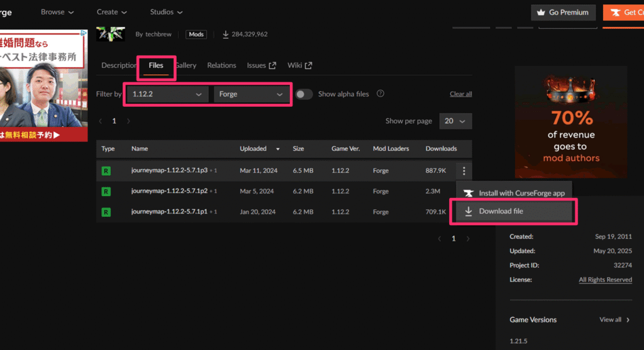Click the Size column header

click(x=298, y=148)
